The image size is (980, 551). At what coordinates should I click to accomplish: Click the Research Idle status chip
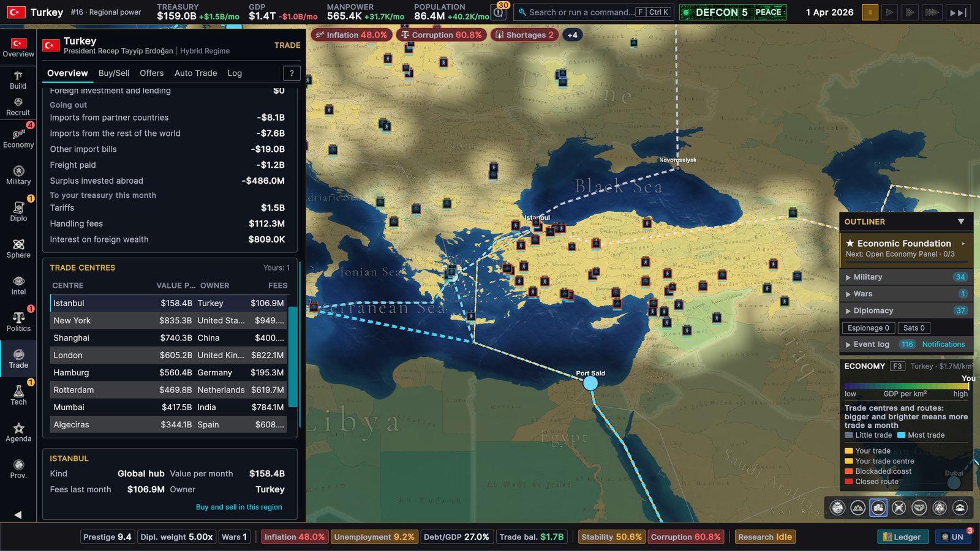pos(765,537)
